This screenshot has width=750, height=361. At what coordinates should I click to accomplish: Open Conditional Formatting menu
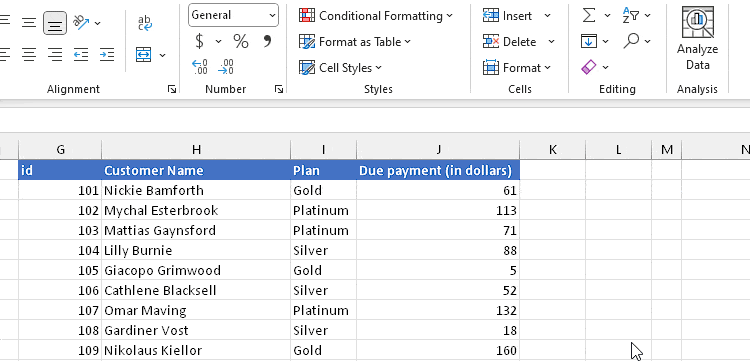pos(376,16)
